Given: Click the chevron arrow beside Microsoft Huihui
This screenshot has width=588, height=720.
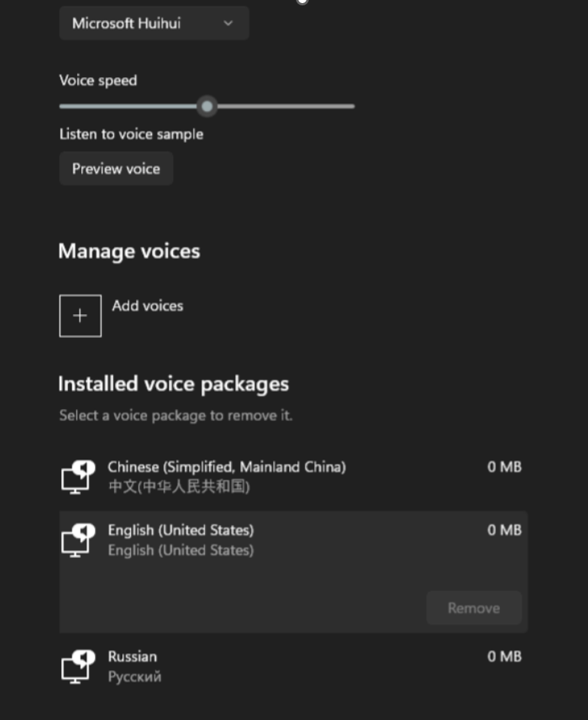Looking at the screenshot, I should [x=228, y=23].
